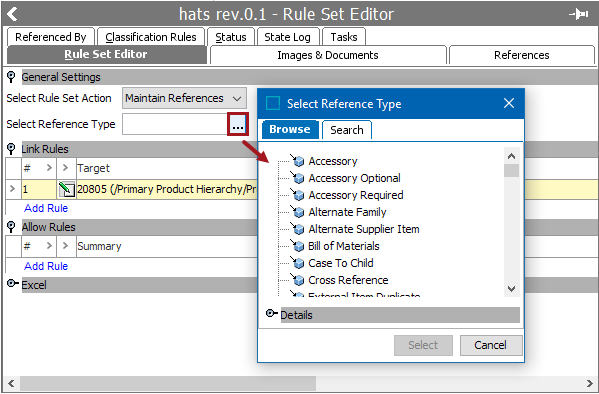Select the Case To Child tree item
The image size is (599, 394).
tap(341, 263)
